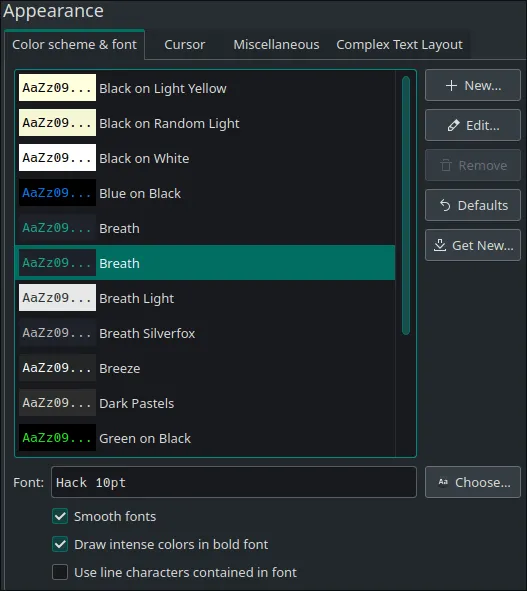Switch to the Cursor tab

[x=185, y=44]
